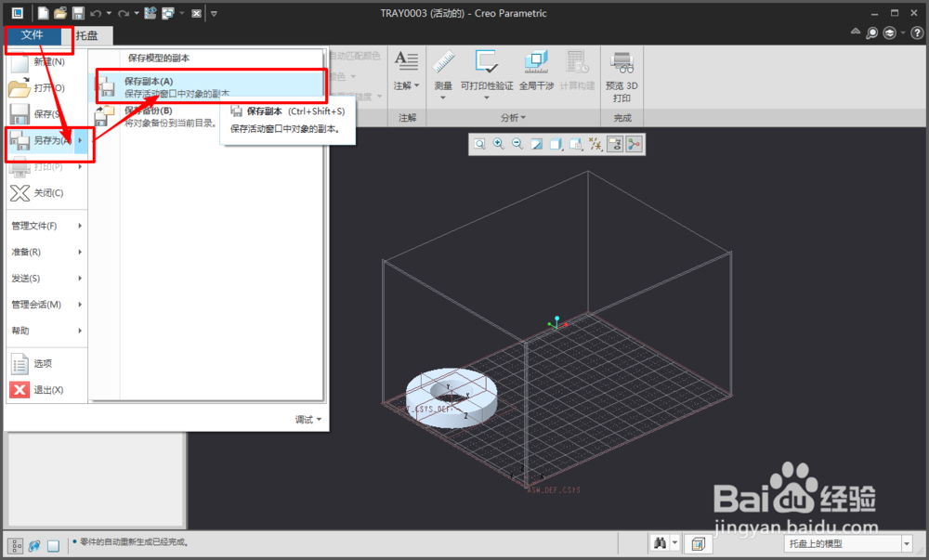Click the command search magnifier icon

click(x=872, y=33)
